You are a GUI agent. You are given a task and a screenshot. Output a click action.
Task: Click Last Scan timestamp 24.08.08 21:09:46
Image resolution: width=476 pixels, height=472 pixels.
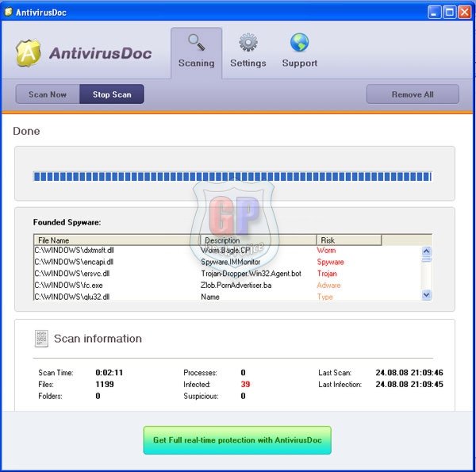[x=409, y=372]
